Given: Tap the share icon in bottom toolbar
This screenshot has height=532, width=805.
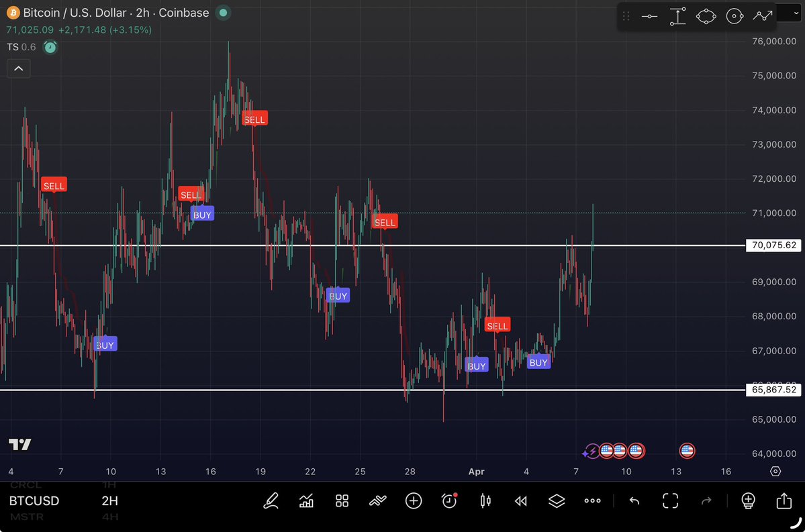Looking at the screenshot, I should point(784,500).
